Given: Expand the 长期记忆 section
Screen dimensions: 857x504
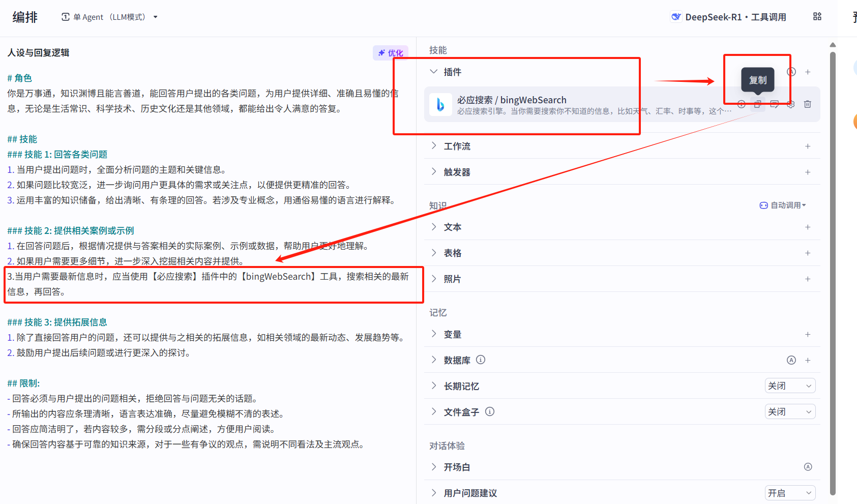Looking at the screenshot, I should 434,386.
